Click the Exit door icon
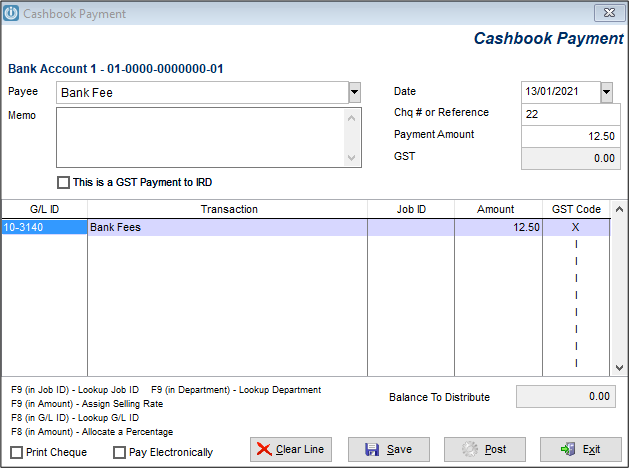 tap(568, 449)
